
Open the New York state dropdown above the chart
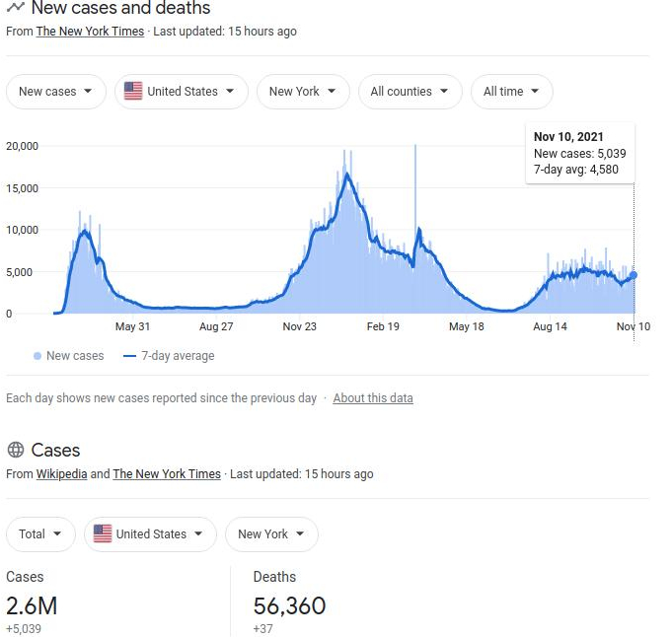303,92
